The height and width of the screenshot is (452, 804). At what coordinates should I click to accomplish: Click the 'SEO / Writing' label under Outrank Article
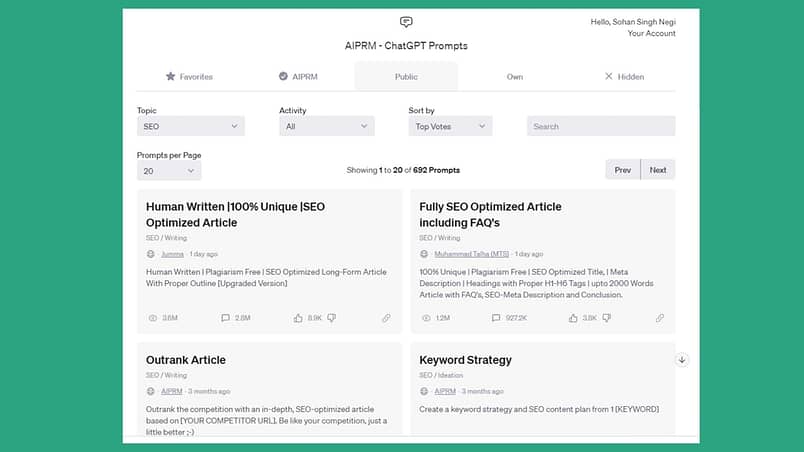pyautogui.click(x=167, y=375)
